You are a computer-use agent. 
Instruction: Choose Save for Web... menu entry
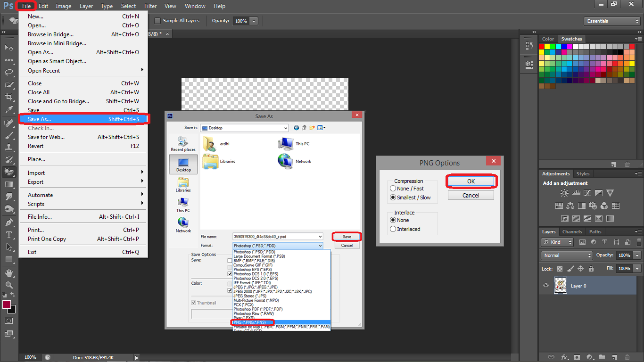[x=83, y=137]
